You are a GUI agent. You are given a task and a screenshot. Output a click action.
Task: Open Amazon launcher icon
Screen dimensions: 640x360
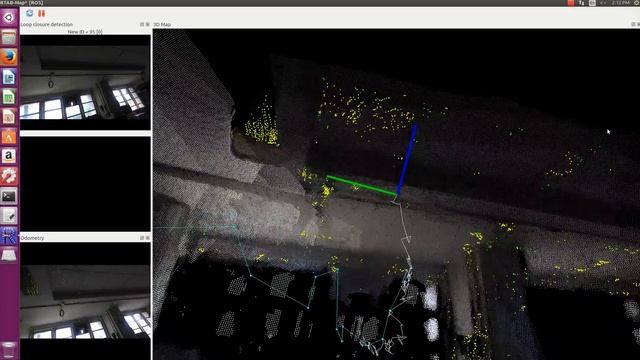pos(9,156)
